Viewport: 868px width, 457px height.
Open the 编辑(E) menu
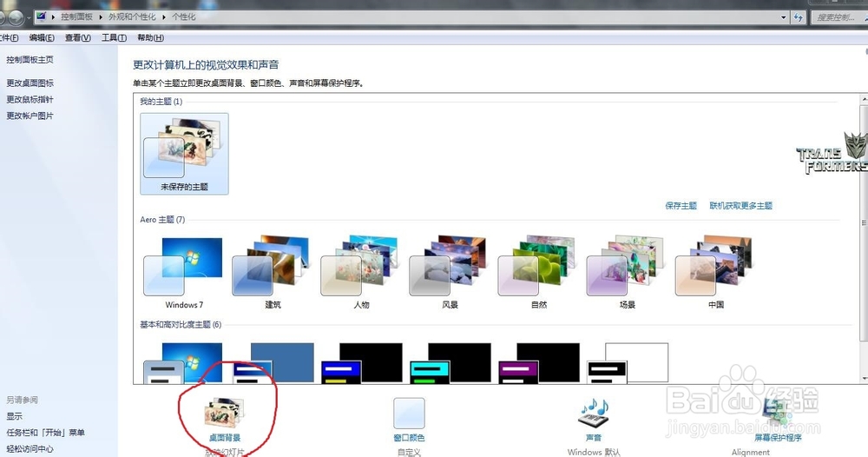coord(42,37)
